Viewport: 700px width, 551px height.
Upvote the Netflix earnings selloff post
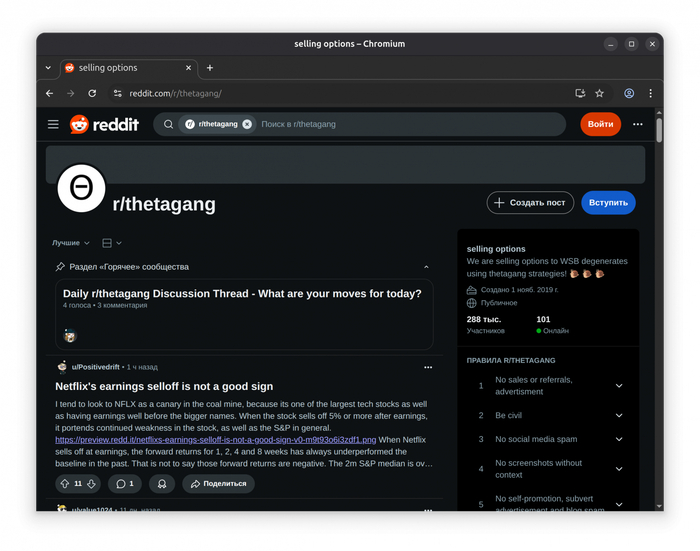point(65,484)
